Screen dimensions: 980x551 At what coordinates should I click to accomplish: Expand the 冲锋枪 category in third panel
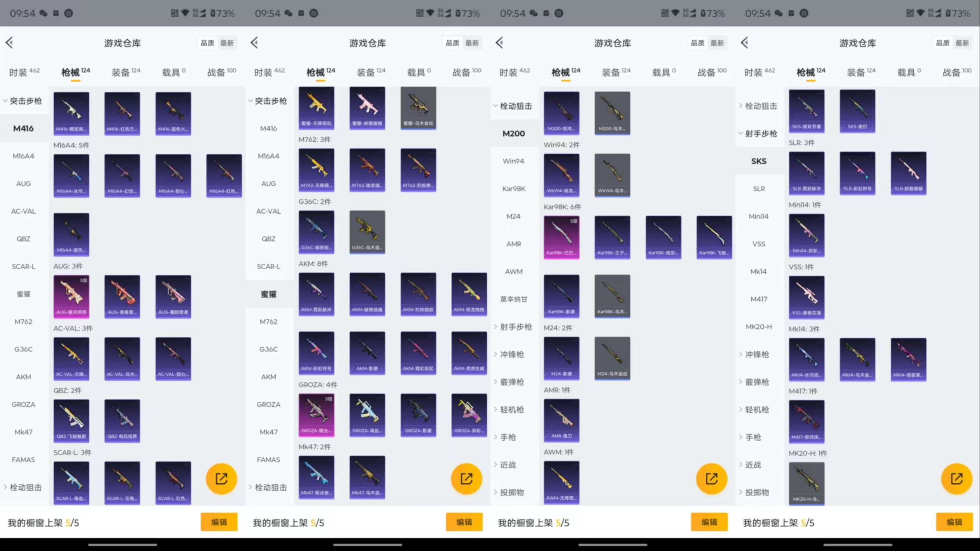pyautogui.click(x=513, y=354)
